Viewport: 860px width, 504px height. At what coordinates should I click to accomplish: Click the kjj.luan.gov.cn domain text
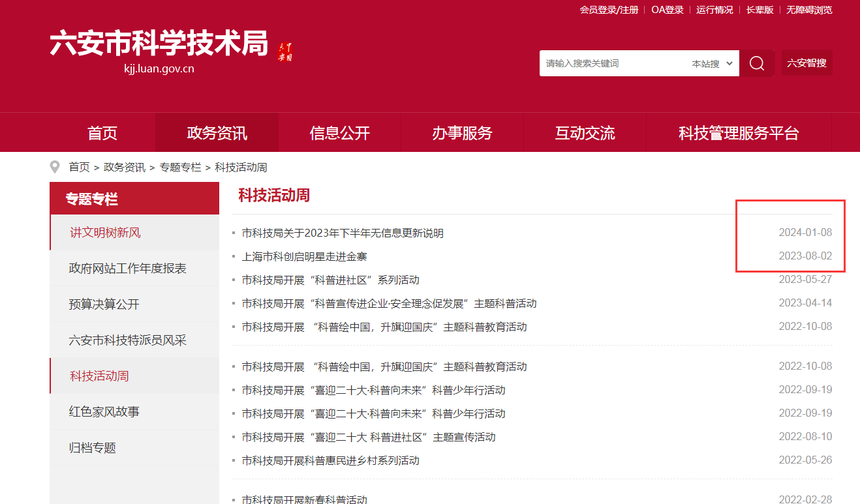click(x=159, y=68)
